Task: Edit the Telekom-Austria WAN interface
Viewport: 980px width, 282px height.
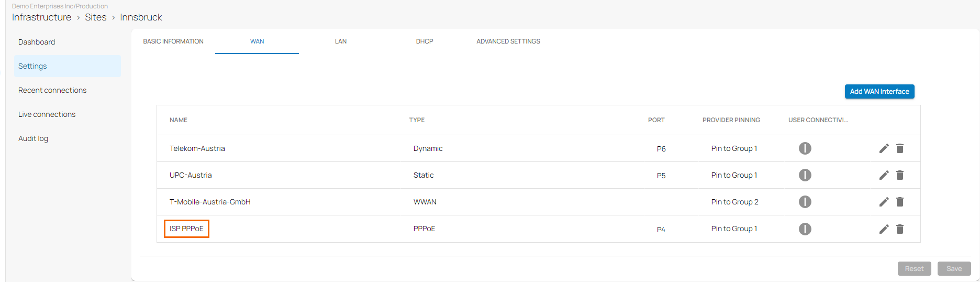Action: coord(884,148)
